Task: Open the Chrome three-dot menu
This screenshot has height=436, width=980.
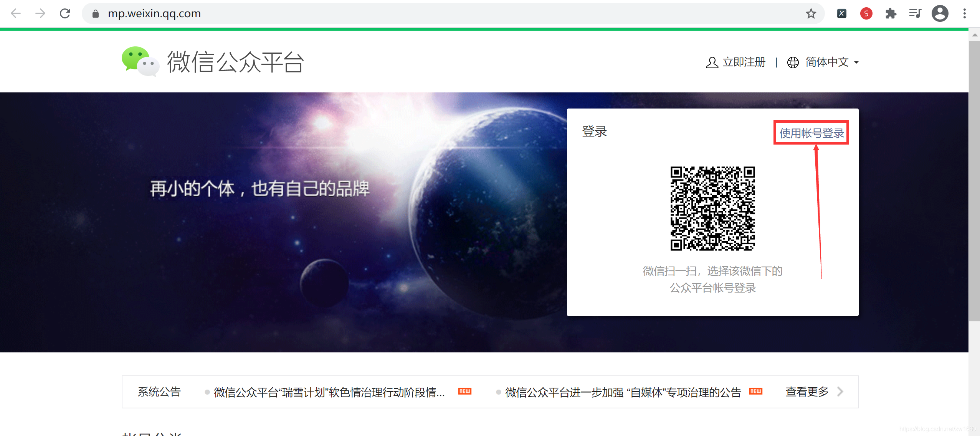Action: [965, 14]
